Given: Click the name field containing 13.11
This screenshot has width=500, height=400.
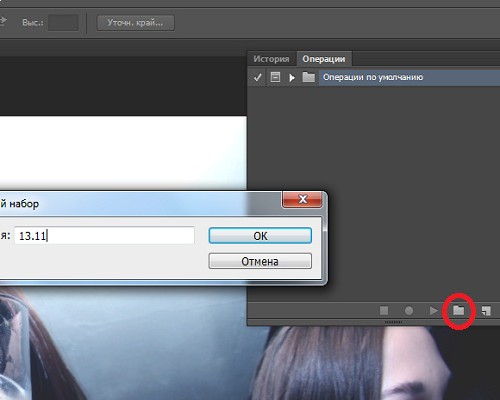Looking at the screenshot, I should [x=104, y=235].
